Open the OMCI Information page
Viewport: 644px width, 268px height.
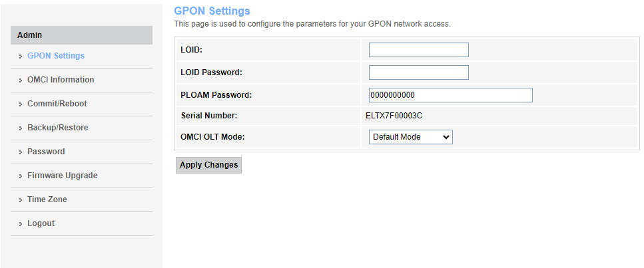pos(61,80)
